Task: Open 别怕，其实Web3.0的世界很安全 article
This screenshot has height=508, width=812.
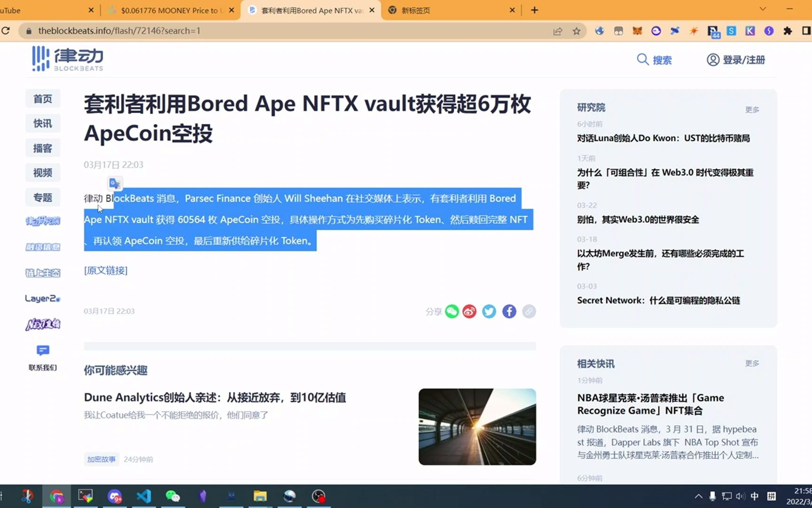Action: pos(638,220)
